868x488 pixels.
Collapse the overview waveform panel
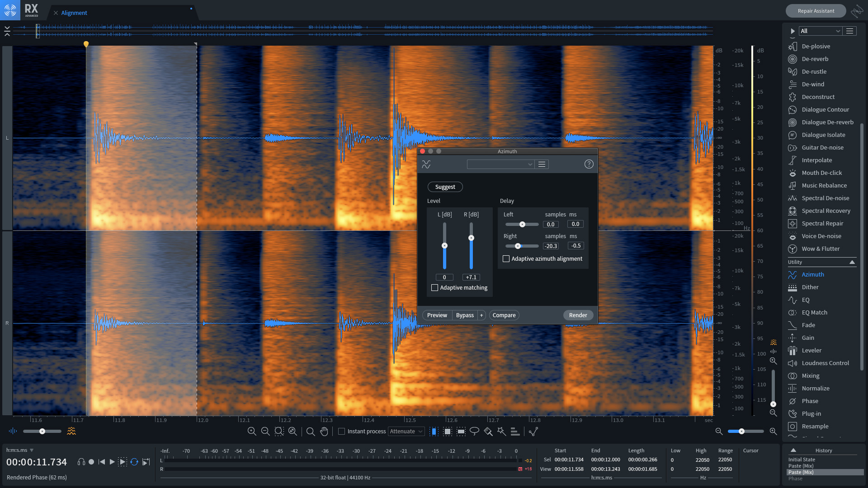click(x=7, y=31)
